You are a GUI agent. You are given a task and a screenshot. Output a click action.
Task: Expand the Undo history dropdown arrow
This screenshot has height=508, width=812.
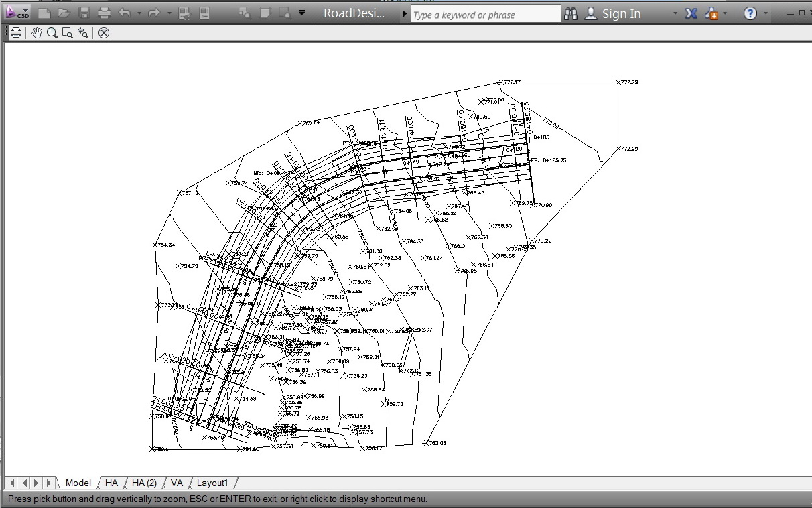point(139,13)
